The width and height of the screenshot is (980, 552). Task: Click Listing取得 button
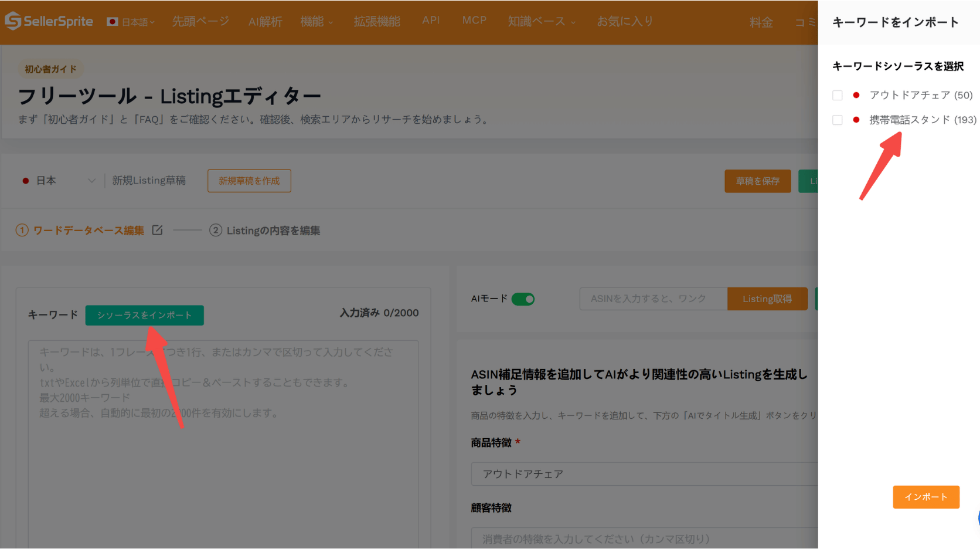[767, 299]
